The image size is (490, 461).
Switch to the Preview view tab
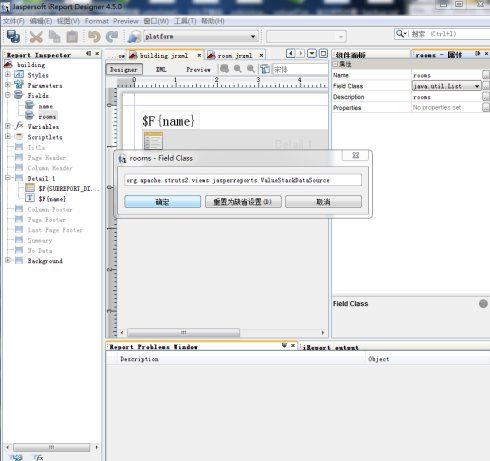click(x=198, y=70)
